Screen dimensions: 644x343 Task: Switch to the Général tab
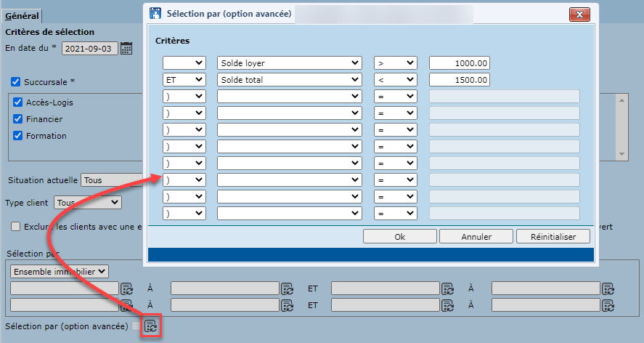(21, 16)
